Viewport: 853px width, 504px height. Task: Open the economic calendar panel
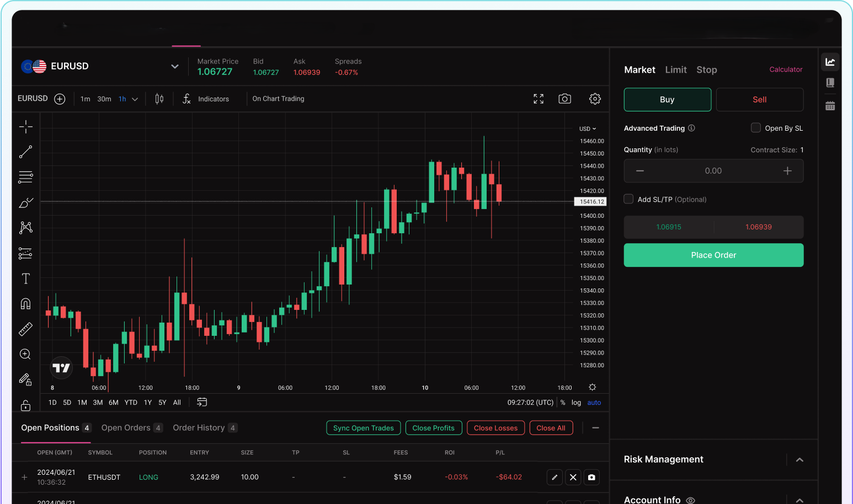pos(830,105)
